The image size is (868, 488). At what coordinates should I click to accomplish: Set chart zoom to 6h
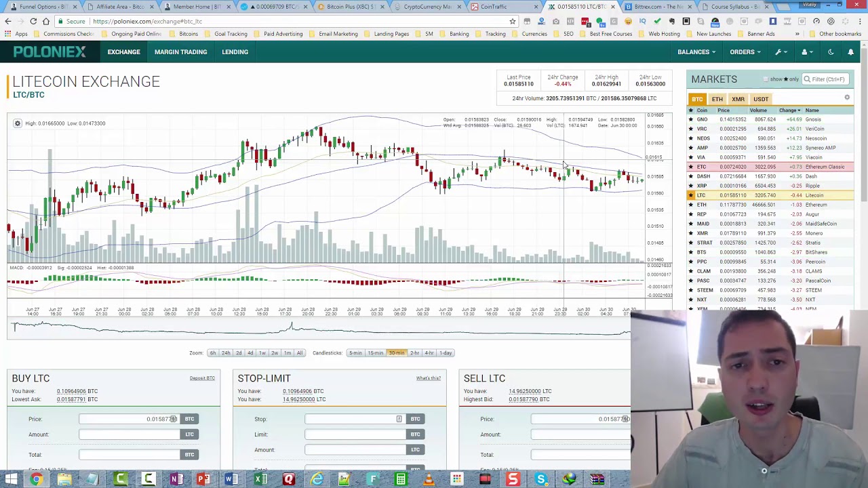(x=212, y=353)
